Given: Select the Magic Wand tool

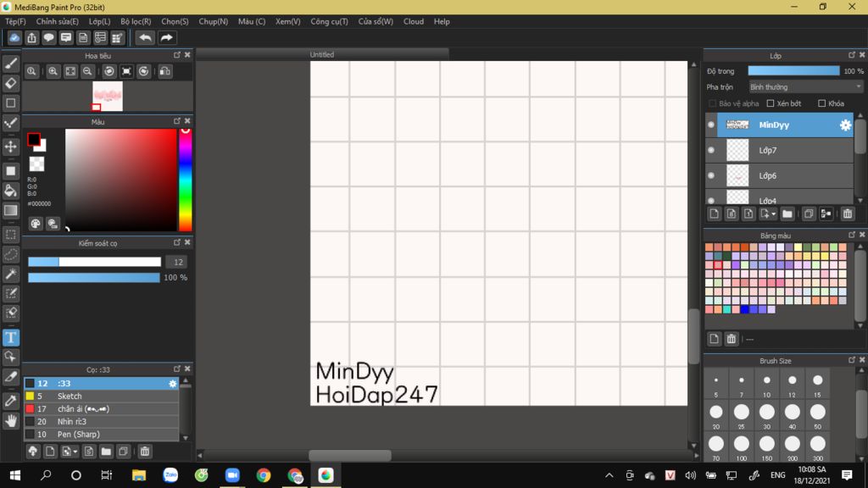Looking at the screenshot, I should pos(11,274).
